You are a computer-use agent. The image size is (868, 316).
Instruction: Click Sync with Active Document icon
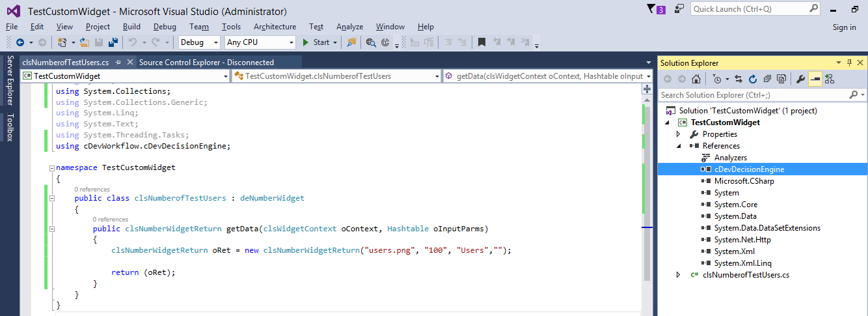pyautogui.click(x=739, y=79)
